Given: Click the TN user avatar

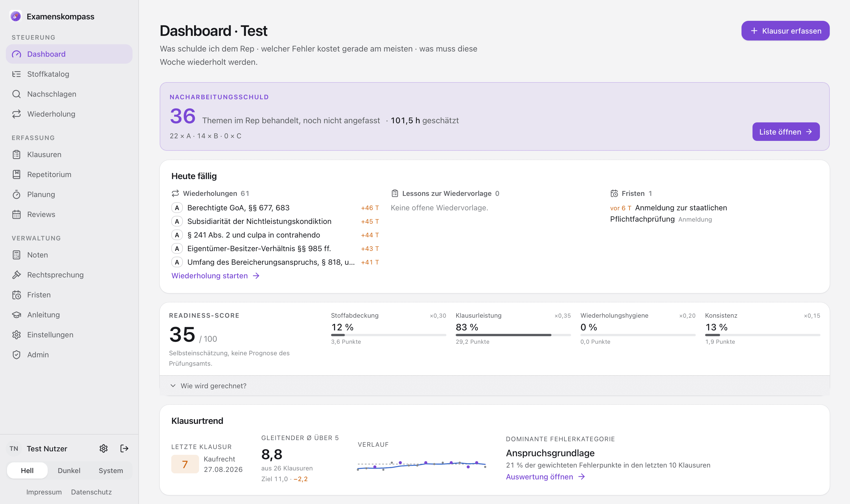Looking at the screenshot, I should pyautogui.click(x=14, y=449).
